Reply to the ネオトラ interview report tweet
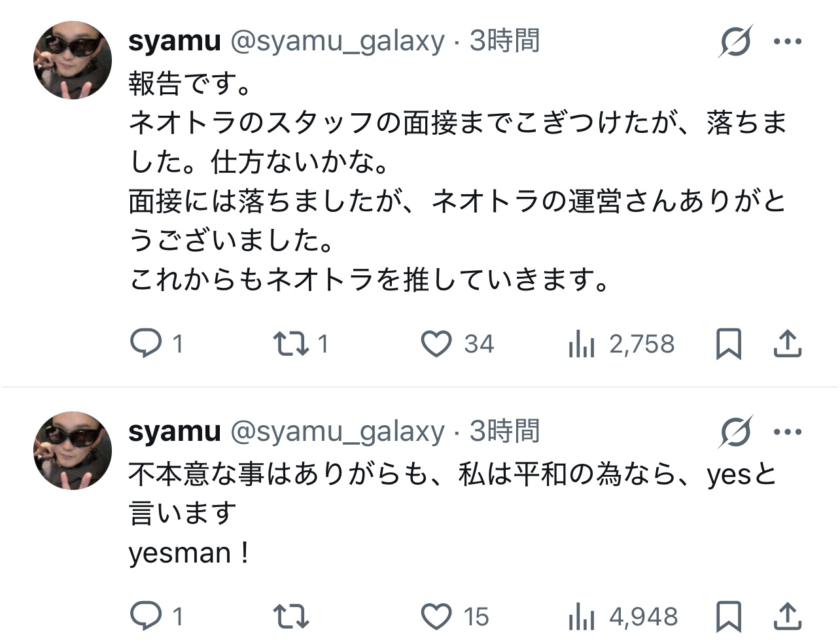 click(146, 344)
